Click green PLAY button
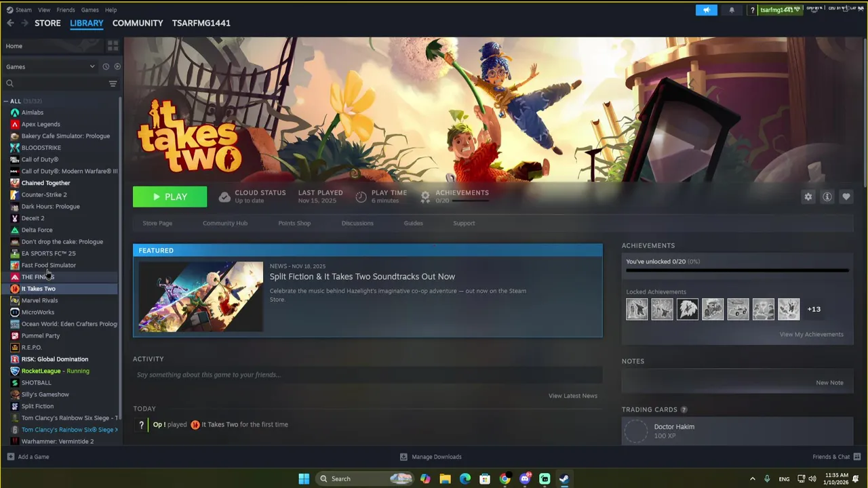The width and height of the screenshot is (868, 488). point(170,197)
